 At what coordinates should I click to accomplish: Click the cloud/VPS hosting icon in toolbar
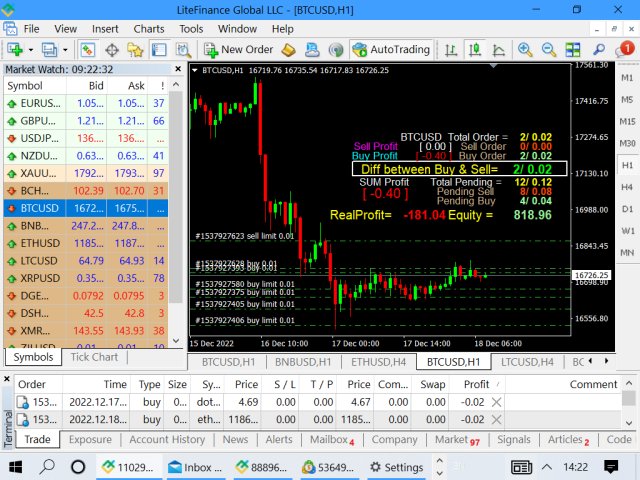click(x=312, y=50)
